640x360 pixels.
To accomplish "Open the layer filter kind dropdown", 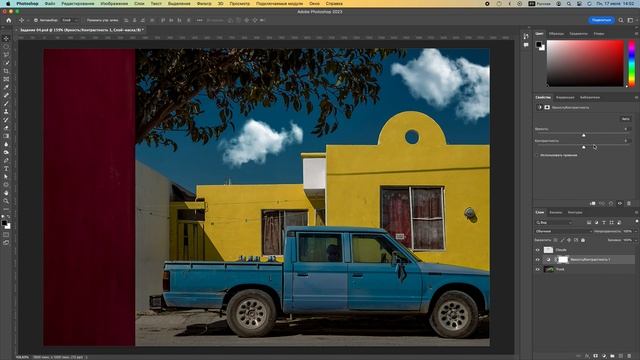I will (554, 222).
